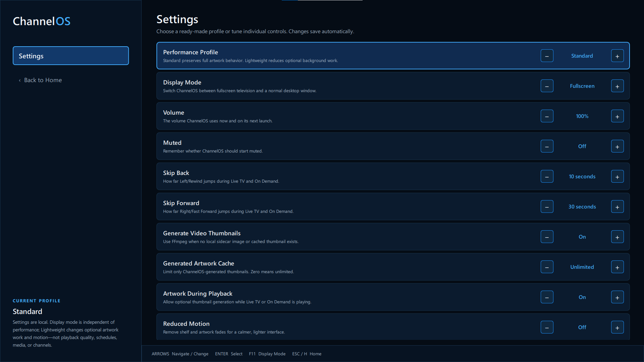Screen dimensions: 644x362
Task: Lower the Generated Artwork Cache limit via minus
Action: (x=547, y=267)
